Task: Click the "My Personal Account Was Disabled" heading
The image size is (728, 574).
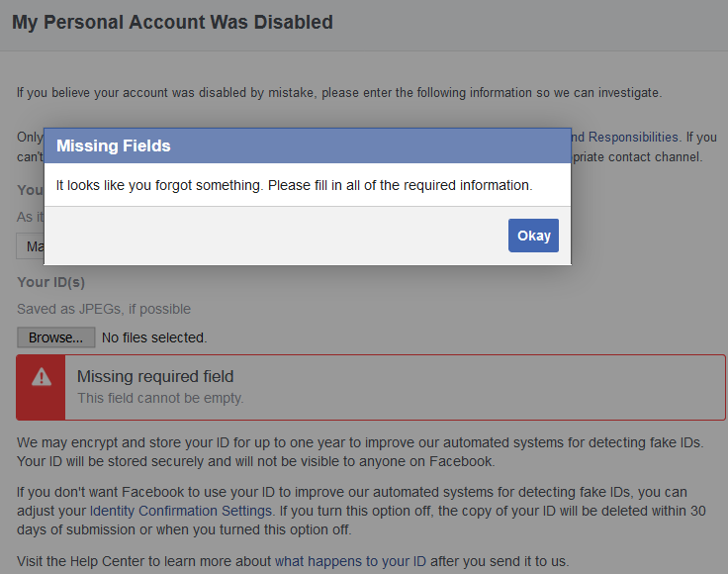Action: (x=172, y=22)
